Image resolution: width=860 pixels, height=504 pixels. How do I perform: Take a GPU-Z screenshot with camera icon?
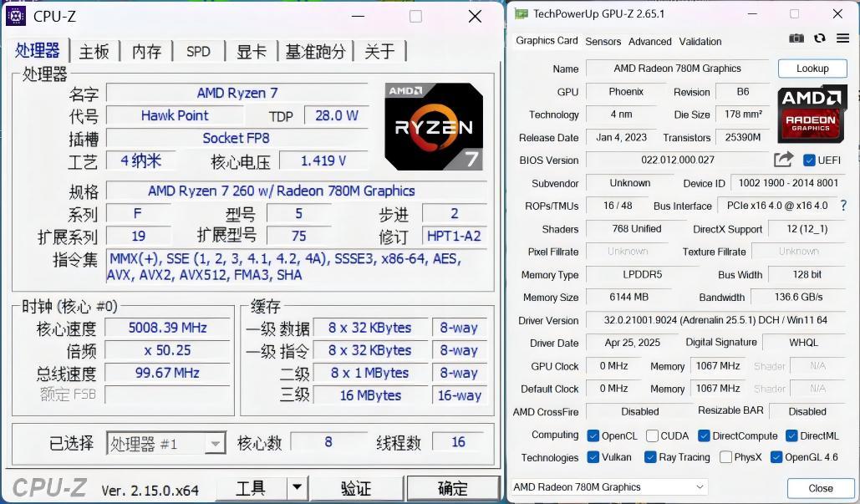(x=796, y=38)
